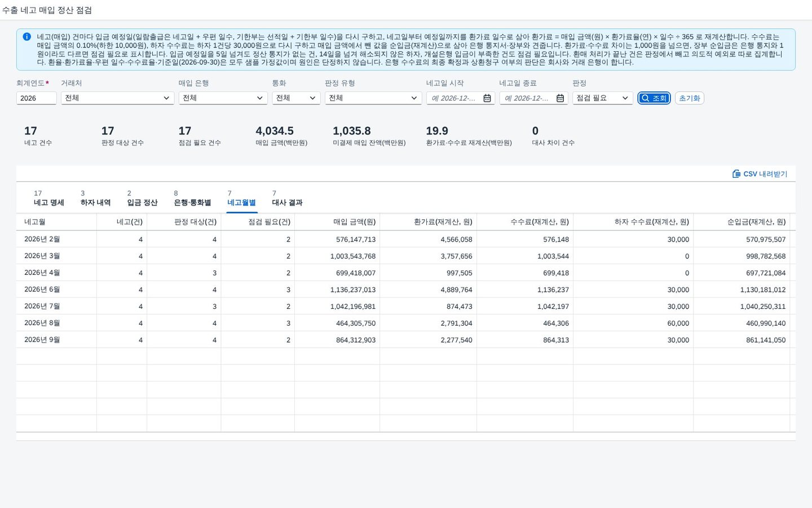Click the 1,035.8 미결제 매입 잔액 figure
Viewport: 812px width, 508px height.
click(x=352, y=131)
